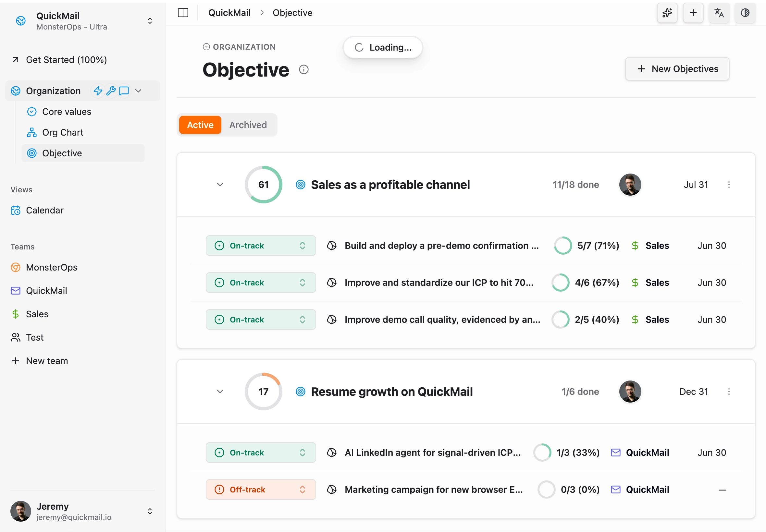This screenshot has width=766, height=532.
Task: Collapse the Organization section chevron
Action: click(x=138, y=91)
